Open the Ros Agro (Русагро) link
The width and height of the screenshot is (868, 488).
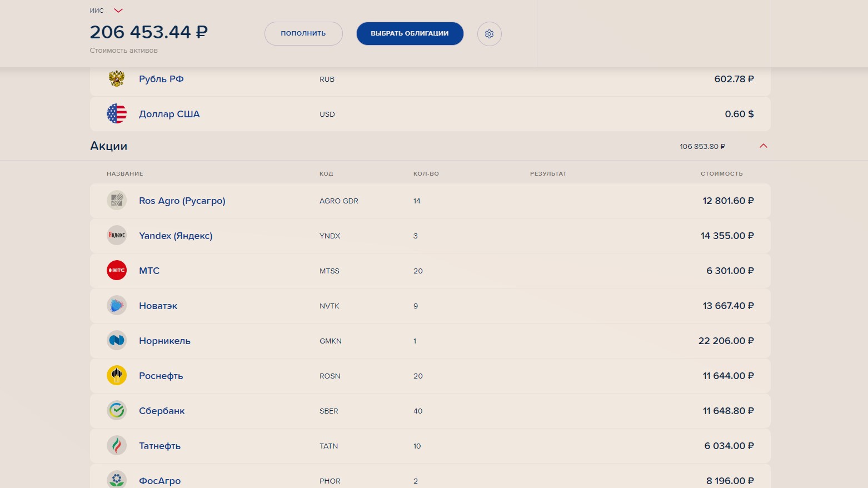(x=182, y=201)
